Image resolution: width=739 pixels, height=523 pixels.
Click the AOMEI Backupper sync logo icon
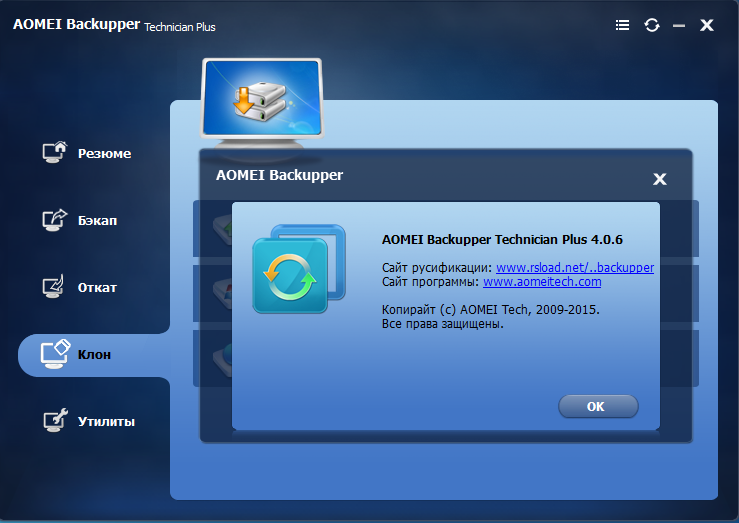coord(299,269)
